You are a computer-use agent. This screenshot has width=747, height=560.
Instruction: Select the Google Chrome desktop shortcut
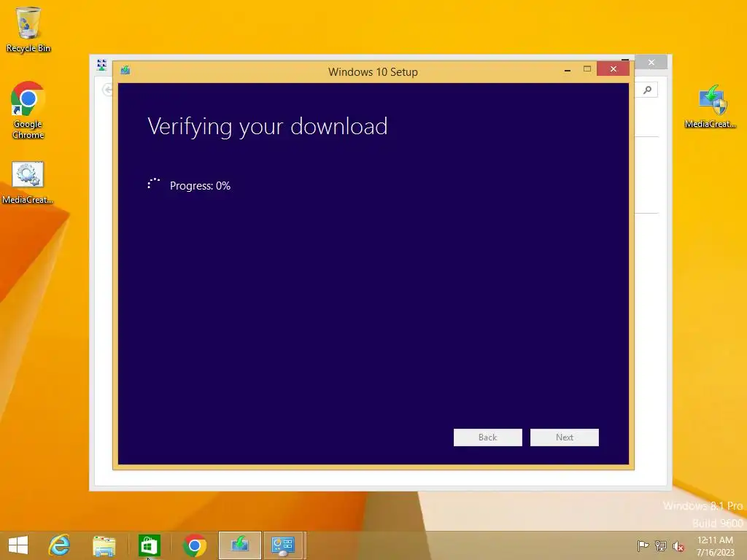(x=28, y=110)
